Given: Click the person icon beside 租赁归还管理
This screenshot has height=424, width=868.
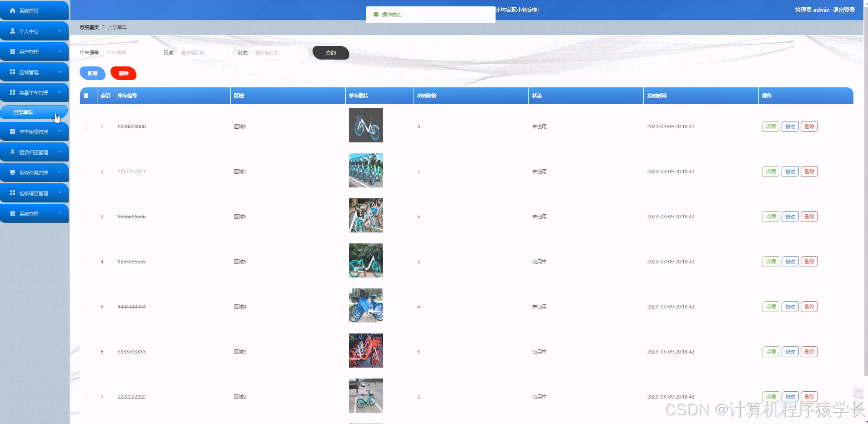Looking at the screenshot, I should pyautogui.click(x=13, y=152).
